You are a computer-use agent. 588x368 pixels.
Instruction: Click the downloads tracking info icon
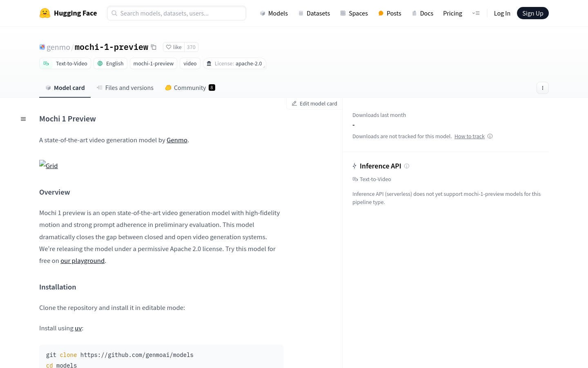click(x=490, y=136)
